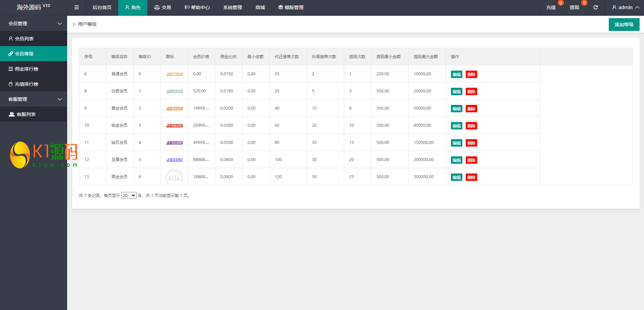
Task: Click the 会员等级 link icon
Action: (11, 54)
